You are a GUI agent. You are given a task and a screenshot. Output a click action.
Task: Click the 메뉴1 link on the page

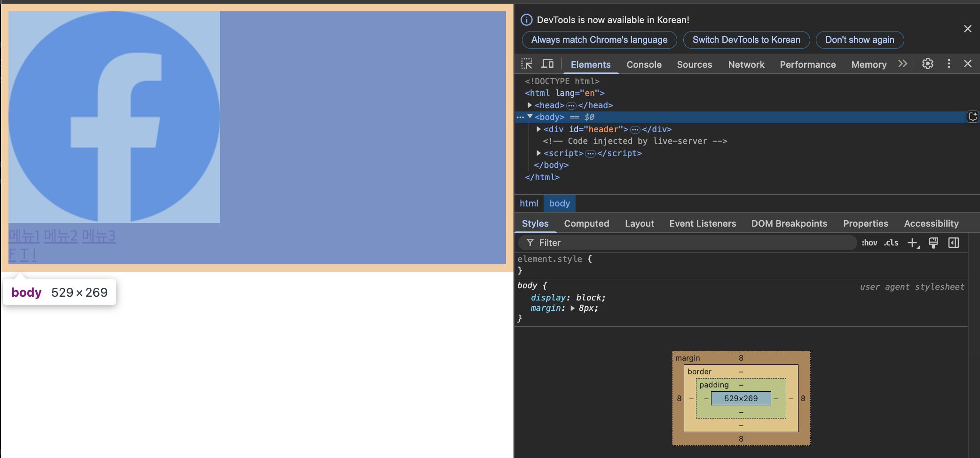(x=24, y=236)
